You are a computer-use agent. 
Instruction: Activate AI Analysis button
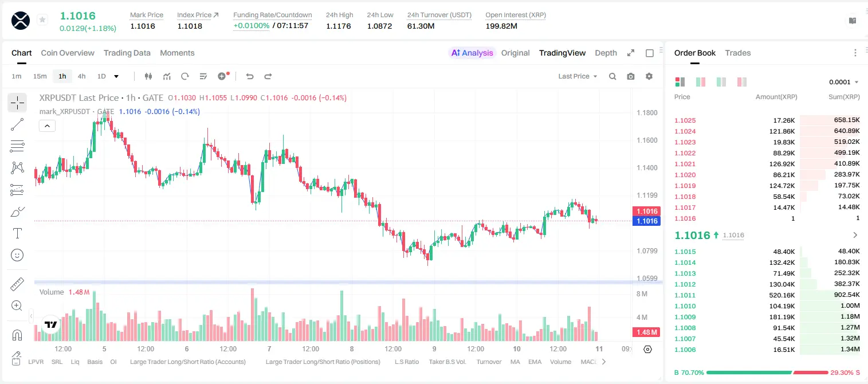coord(472,53)
